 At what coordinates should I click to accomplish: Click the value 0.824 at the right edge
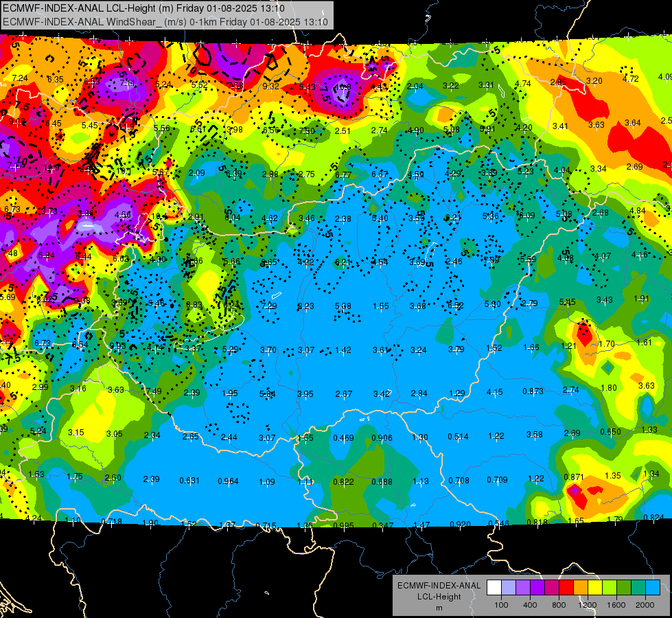pos(653,517)
